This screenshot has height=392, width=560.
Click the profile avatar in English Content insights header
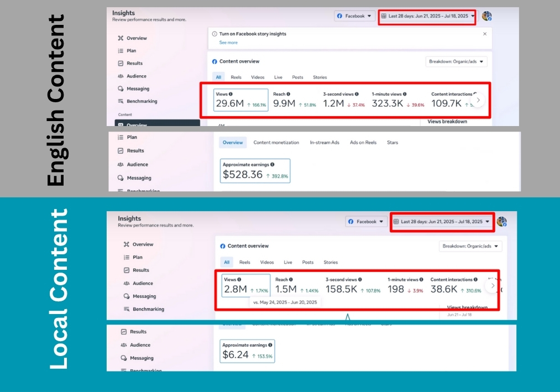[x=487, y=16]
